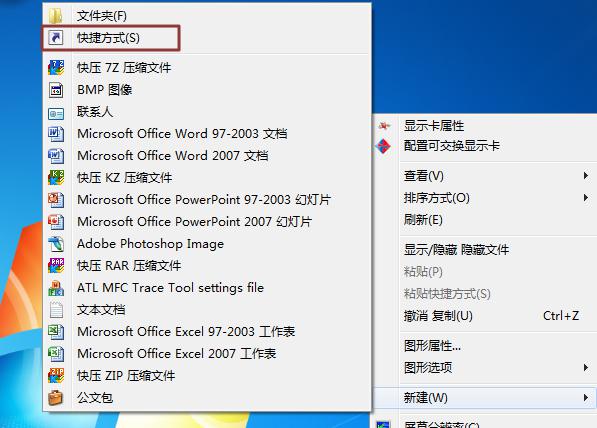Expand arrow next to 图形选项
The height and width of the screenshot is (428, 597).
click(x=586, y=367)
